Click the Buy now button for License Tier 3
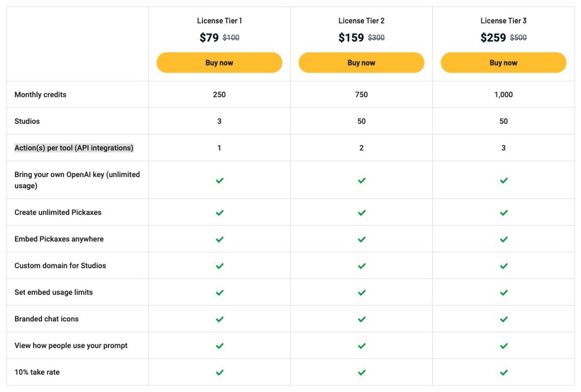The height and width of the screenshot is (392, 581). [504, 62]
